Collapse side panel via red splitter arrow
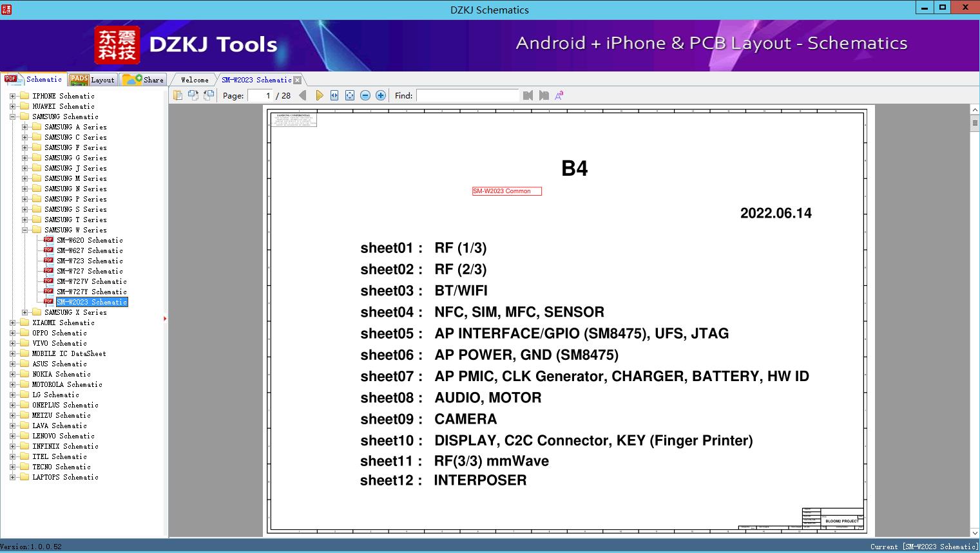This screenshot has width=980, height=553. point(165,318)
